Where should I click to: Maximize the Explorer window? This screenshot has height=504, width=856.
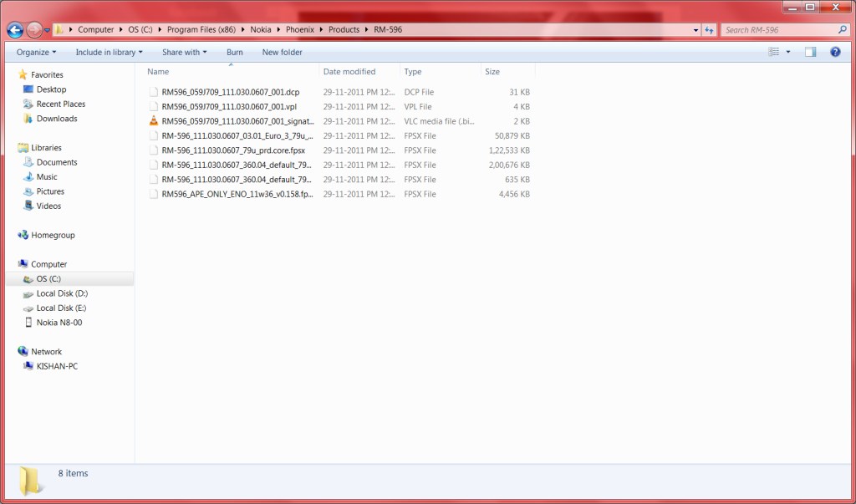[810, 7]
